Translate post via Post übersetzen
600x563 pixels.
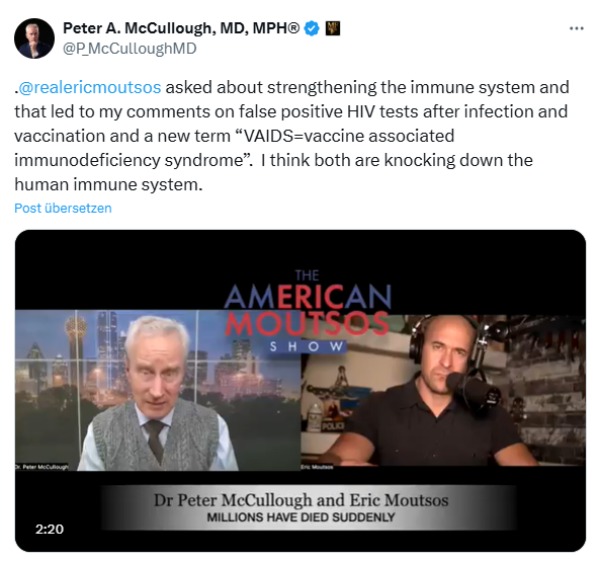click(x=63, y=208)
